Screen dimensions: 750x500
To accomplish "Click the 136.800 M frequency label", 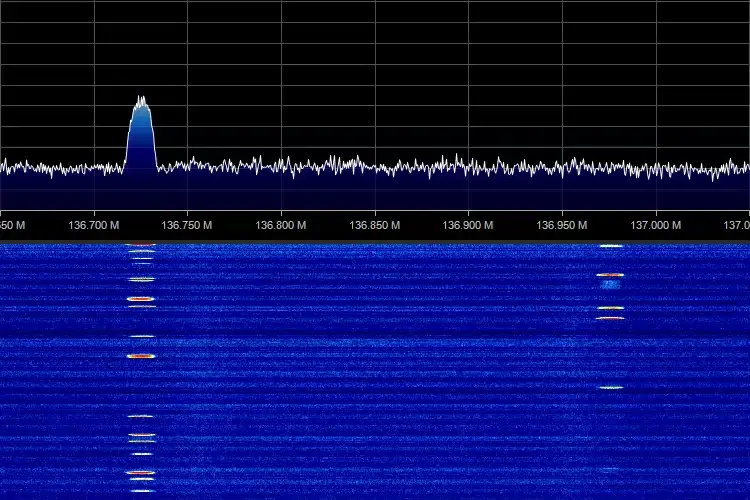I will point(281,225).
